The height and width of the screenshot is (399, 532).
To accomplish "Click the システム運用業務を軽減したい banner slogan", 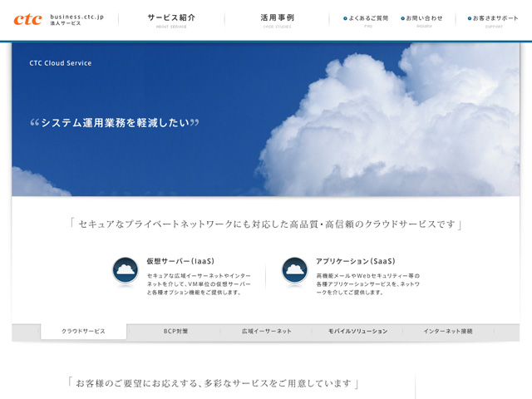I will [115, 123].
